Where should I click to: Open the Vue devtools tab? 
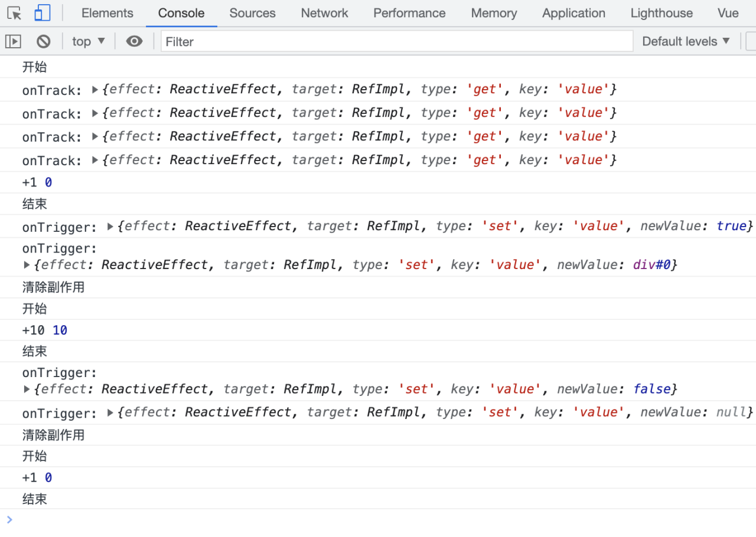tap(728, 13)
